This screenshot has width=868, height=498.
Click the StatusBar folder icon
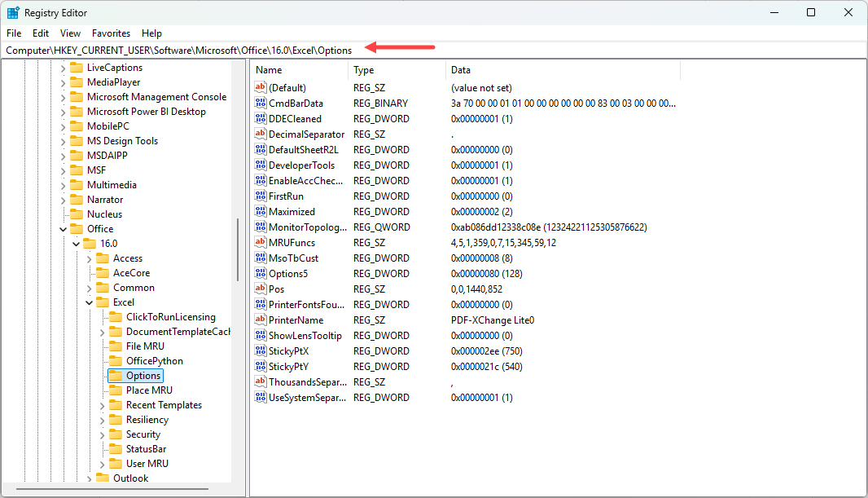point(116,449)
